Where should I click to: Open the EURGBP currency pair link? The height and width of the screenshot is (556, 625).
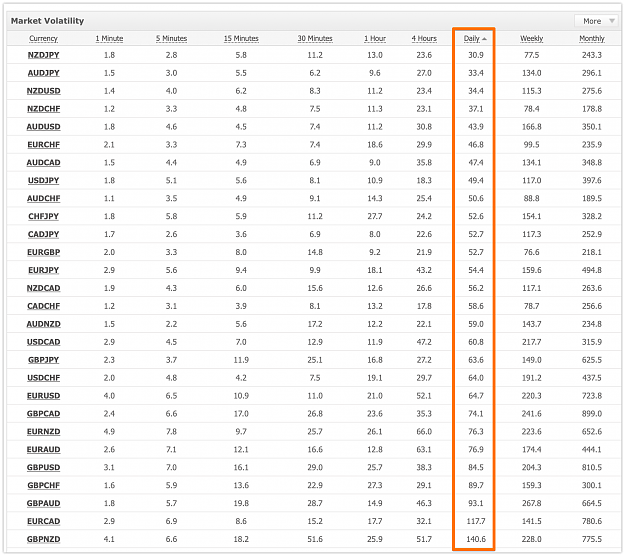click(x=43, y=252)
